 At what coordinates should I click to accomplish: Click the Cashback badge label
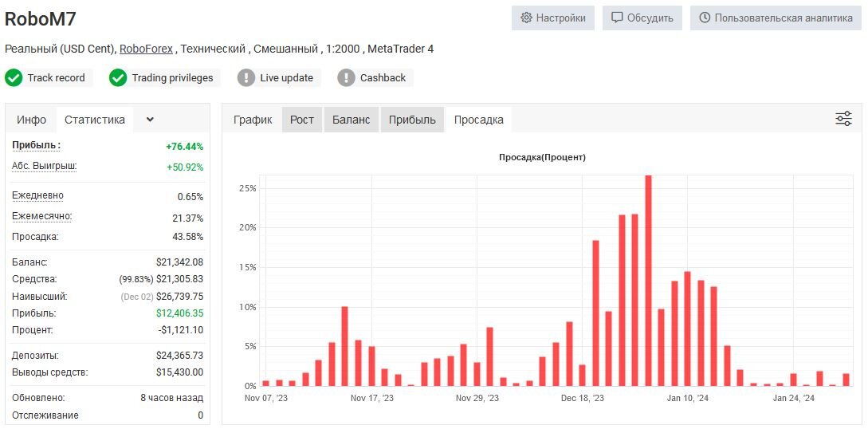(x=383, y=78)
